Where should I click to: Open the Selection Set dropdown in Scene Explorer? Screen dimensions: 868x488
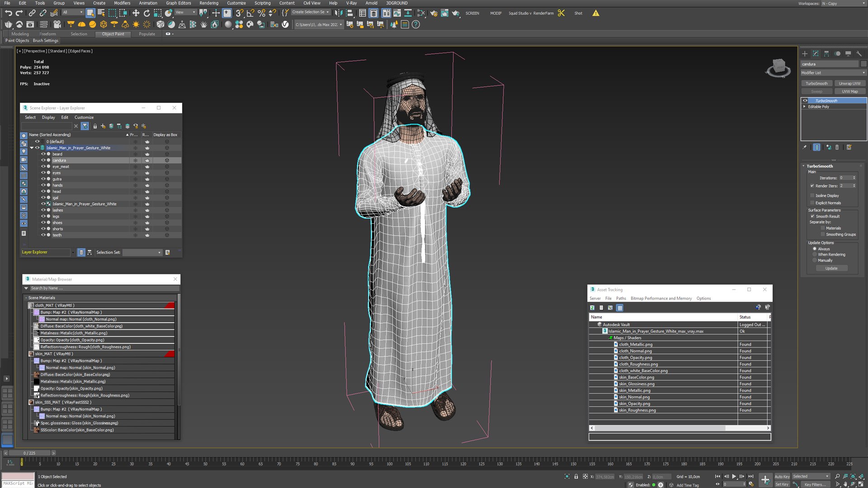pyautogui.click(x=142, y=253)
